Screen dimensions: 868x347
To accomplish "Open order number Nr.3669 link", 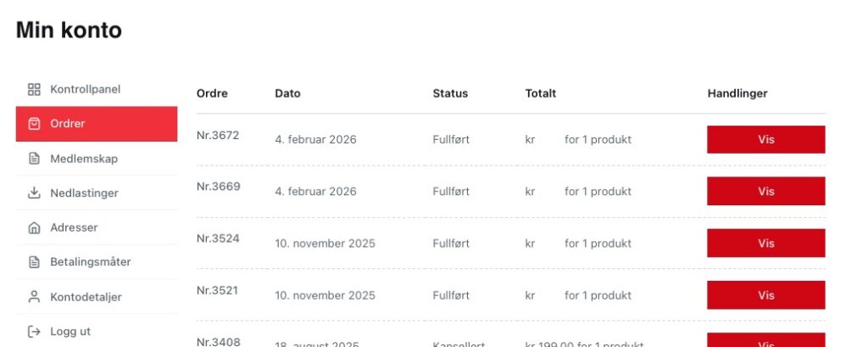I will coord(218,187).
